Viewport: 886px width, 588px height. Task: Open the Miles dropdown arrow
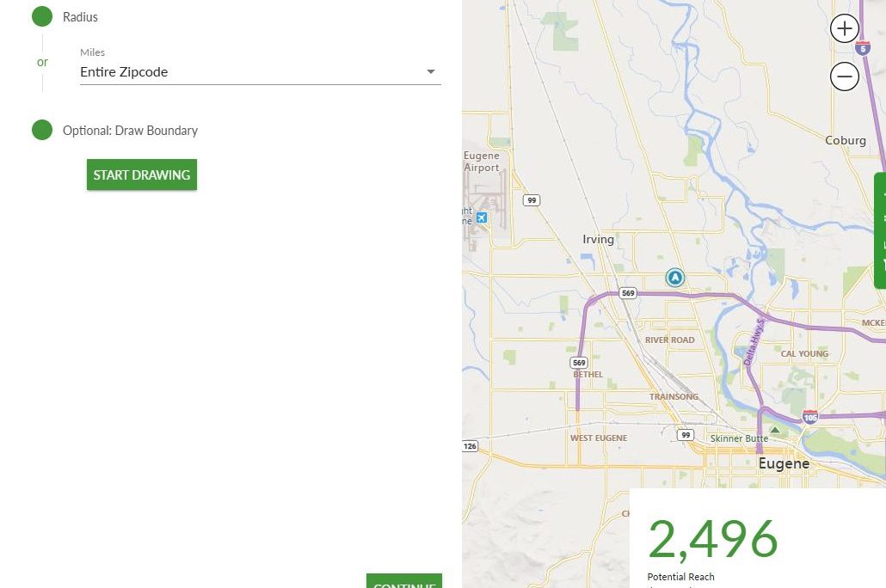(x=431, y=71)
